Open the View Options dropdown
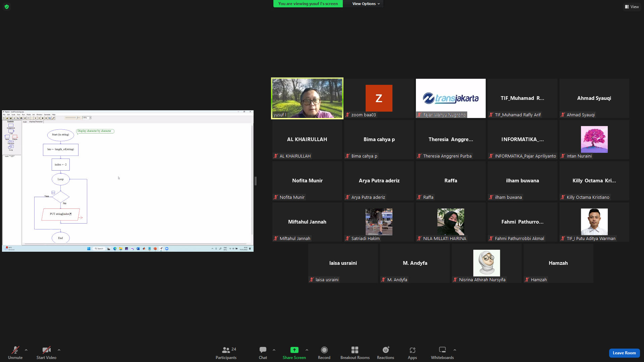This screenshot has width=644, height=362. pyautogui.click(x=366, y=4)
